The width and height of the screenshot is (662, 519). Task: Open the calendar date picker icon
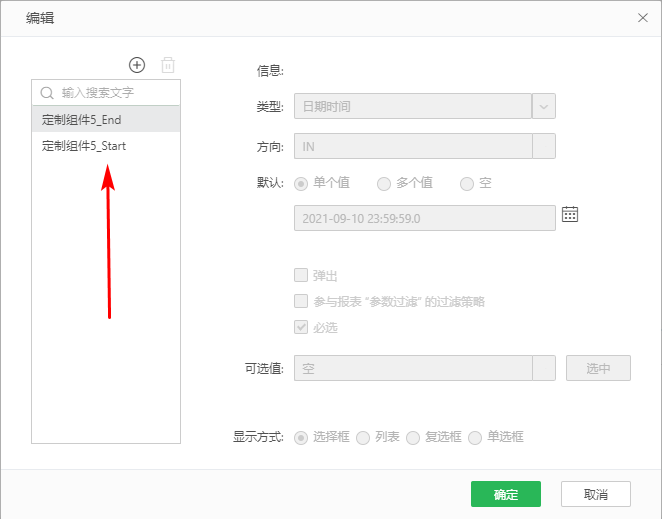(570, 214)
